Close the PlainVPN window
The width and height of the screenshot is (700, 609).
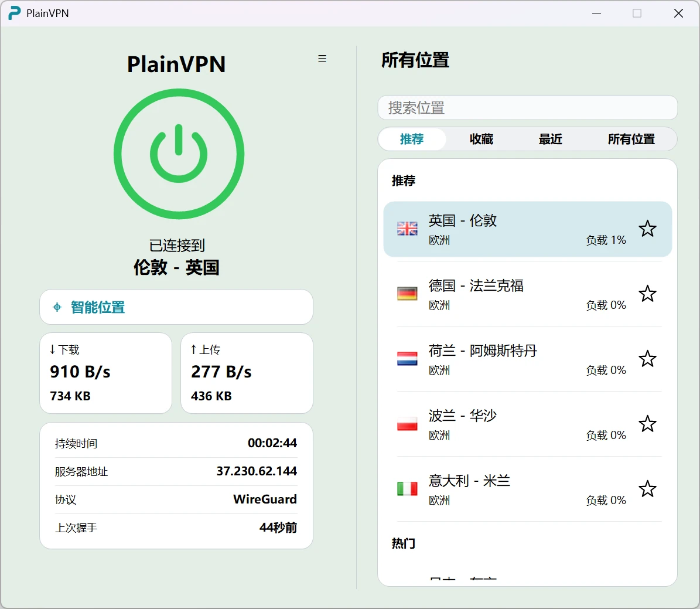[678, 13]
